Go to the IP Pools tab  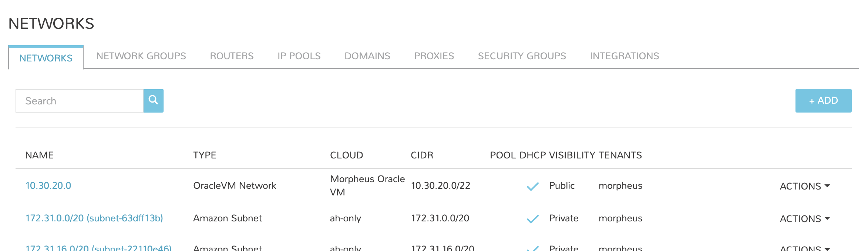(x=299, y=56)
